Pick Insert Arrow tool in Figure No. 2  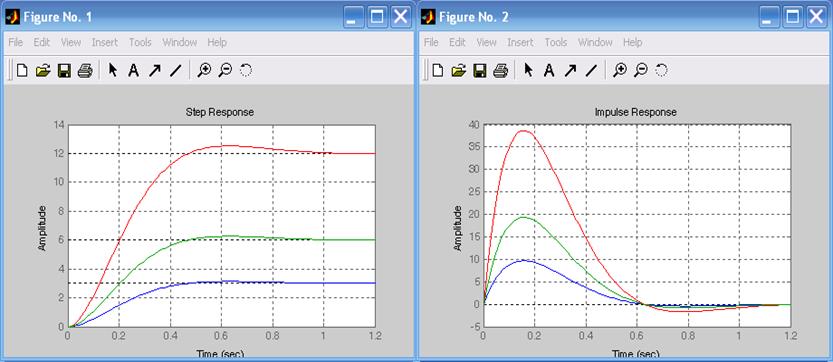[571, 70]
